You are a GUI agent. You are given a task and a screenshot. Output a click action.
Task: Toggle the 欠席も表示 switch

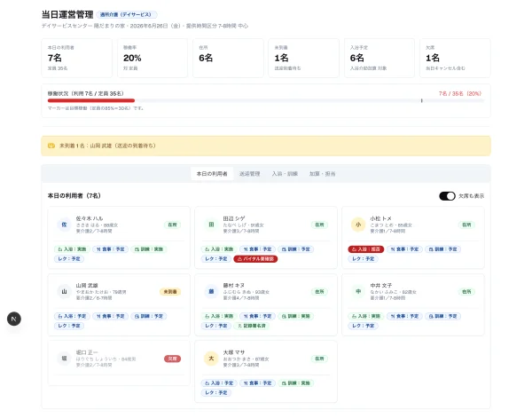point(447,196)
